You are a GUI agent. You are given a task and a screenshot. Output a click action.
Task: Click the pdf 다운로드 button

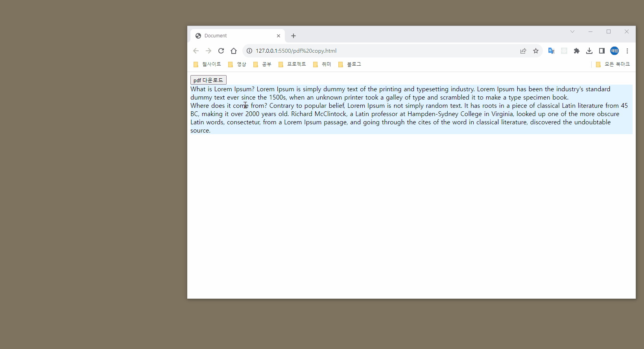coord(209,80)
